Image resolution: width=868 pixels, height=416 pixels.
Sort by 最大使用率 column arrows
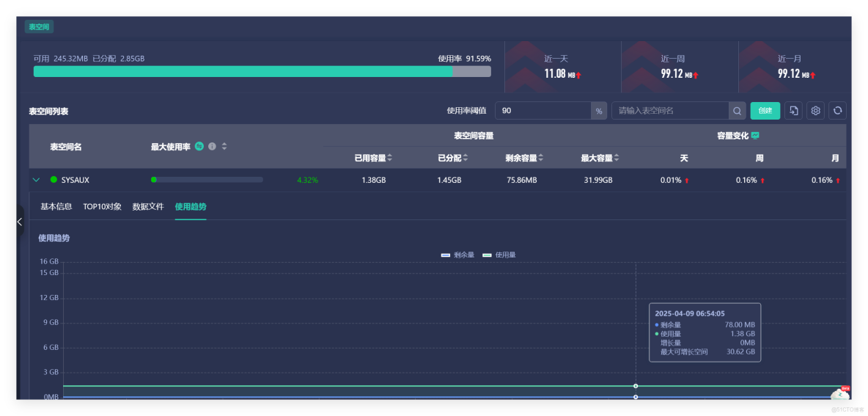pos(224,147)
